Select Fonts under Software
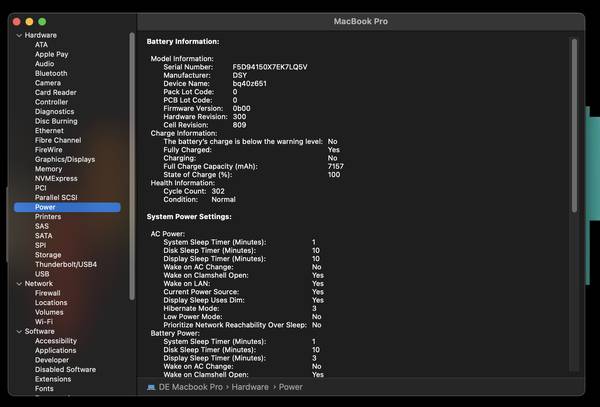 44,389
